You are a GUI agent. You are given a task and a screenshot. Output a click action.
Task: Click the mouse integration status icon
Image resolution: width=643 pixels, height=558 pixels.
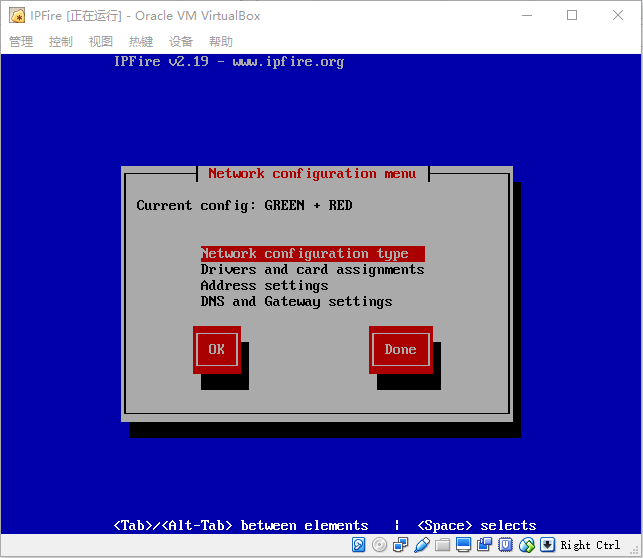527,545
